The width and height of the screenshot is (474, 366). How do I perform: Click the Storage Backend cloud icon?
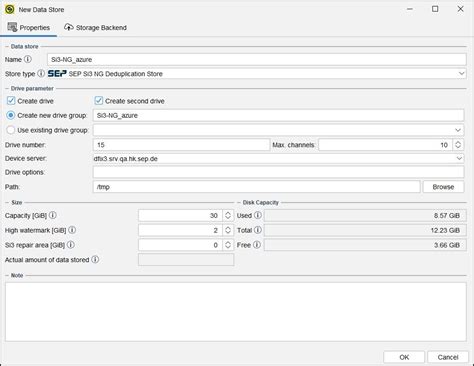pos(69,27)
